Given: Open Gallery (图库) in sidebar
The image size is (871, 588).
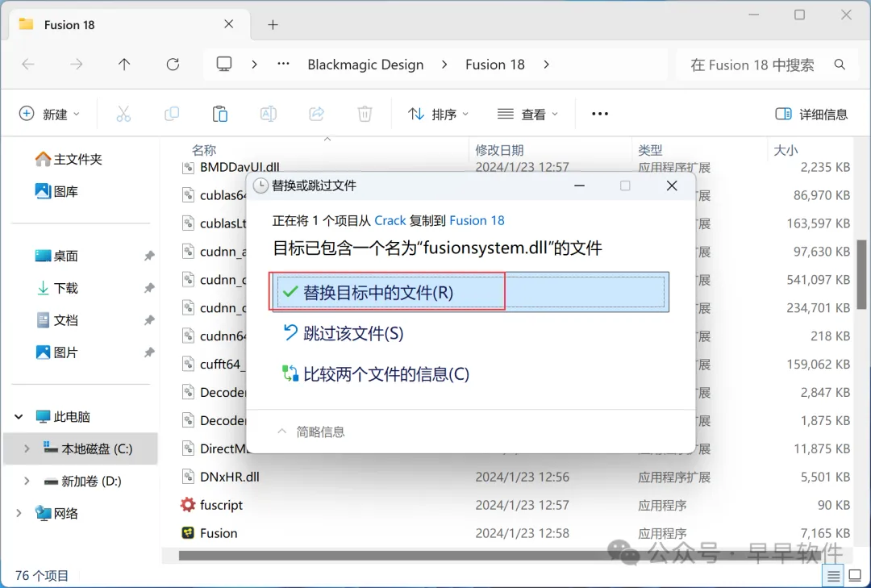Looking at the screenshot, I should [56, 192].
